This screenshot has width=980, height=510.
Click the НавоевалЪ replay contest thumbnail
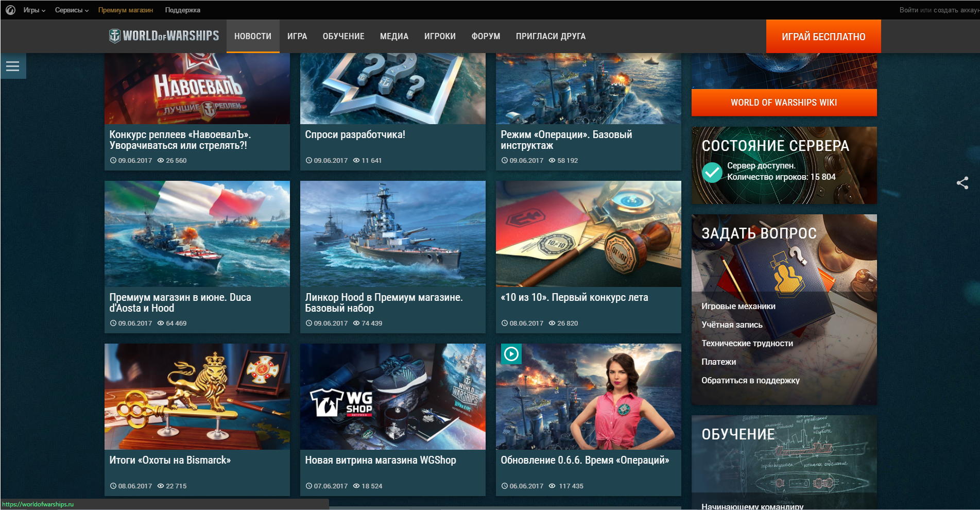197,89
